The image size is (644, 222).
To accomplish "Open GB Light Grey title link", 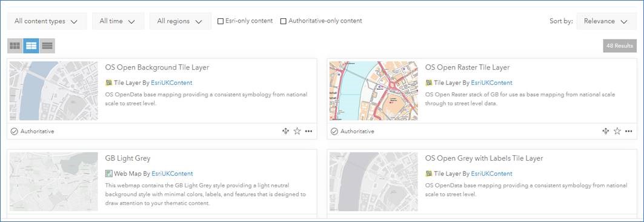I will point(128,158).
